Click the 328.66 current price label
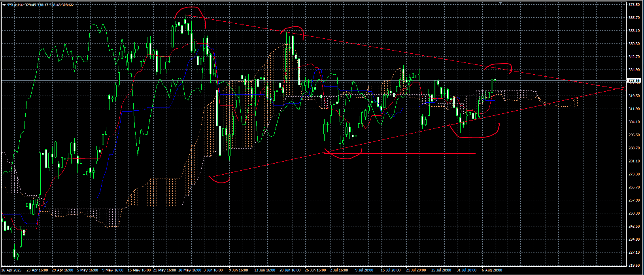The width and height of the screenshot is (644, 275). tap(634, 80)
